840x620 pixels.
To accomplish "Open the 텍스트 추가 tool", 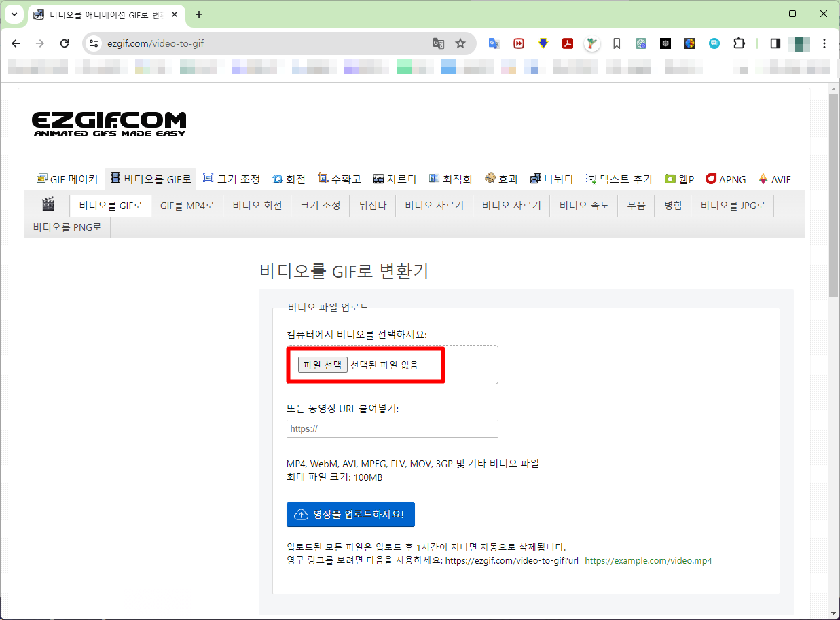I will point(619,179).
